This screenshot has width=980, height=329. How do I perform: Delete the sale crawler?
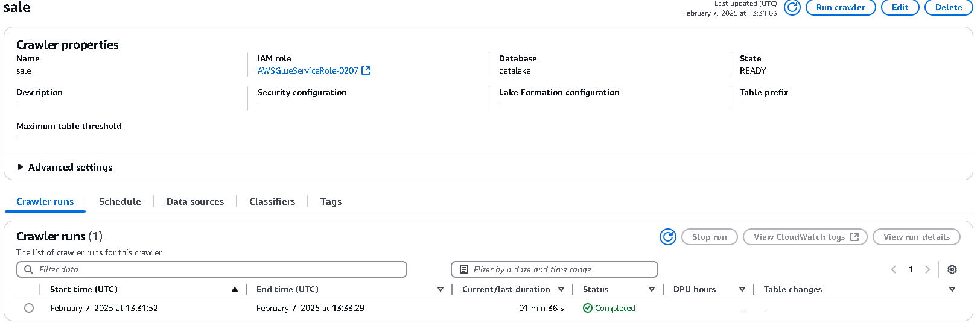pyautogui.click(x=949, y=8)
